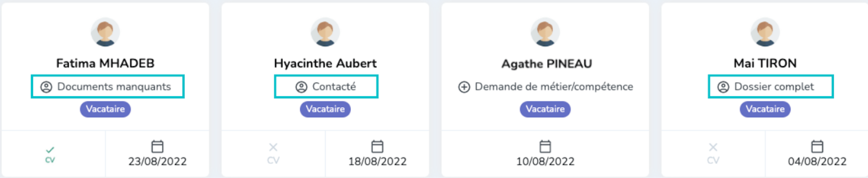Click the green CV checkmark for Fatima
868x178 pixels.
click(x=50, y=150)
